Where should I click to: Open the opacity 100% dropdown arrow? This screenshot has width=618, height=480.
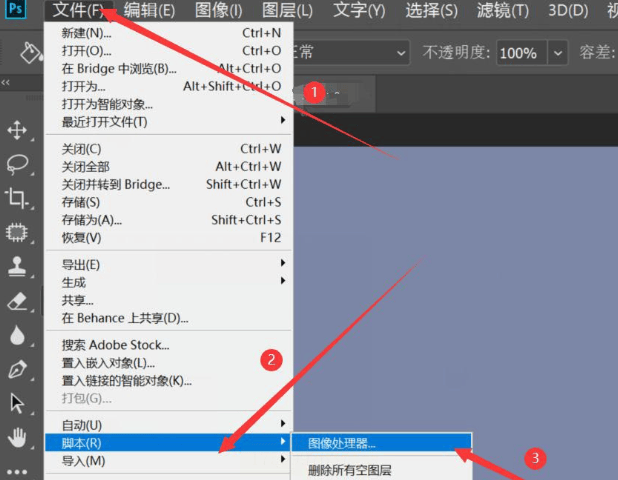558,52
